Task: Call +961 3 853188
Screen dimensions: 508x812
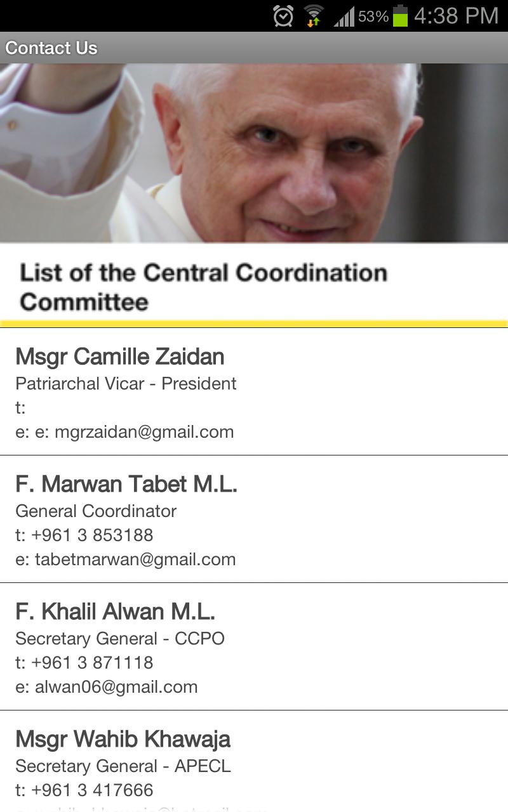Action: [x=92, y=535]
